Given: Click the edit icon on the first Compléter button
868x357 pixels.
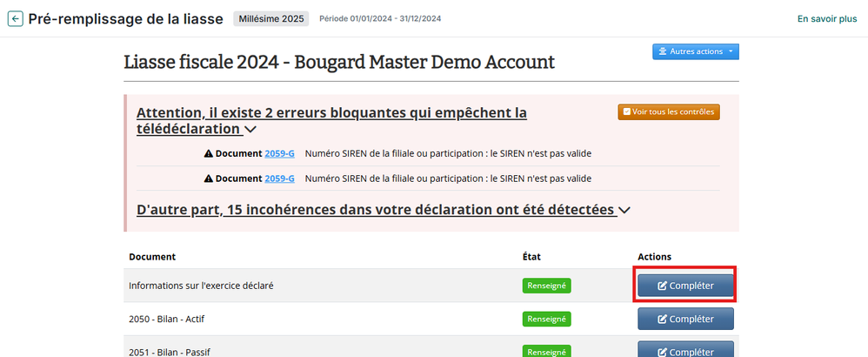Looking at the screenshot, I should click(x=662, y=286).
